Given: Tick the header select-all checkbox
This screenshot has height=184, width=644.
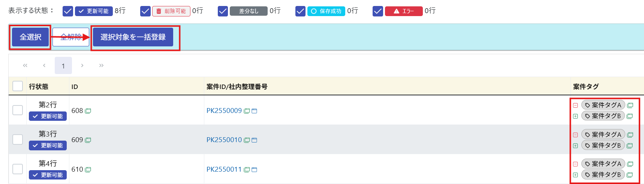Looking at the screenshot, I should click(18, 86).
